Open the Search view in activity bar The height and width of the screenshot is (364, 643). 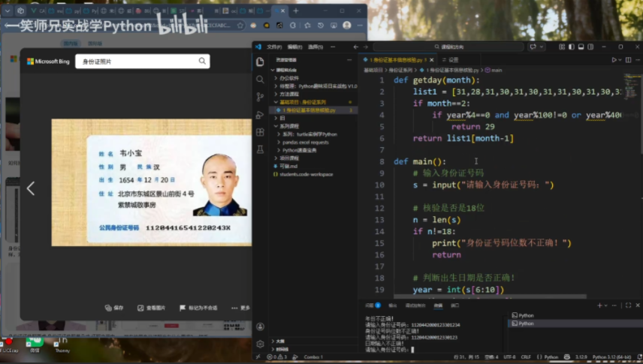[260, 80]
